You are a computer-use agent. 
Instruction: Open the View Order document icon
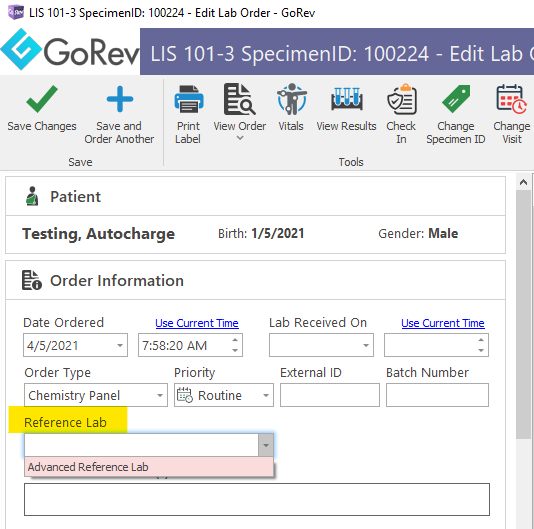(239, 99)
